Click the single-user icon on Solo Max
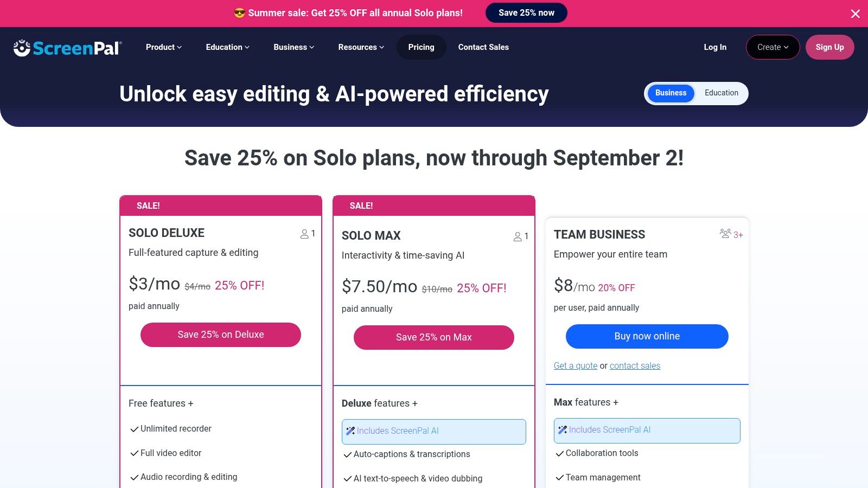 [x=518, y=237]
